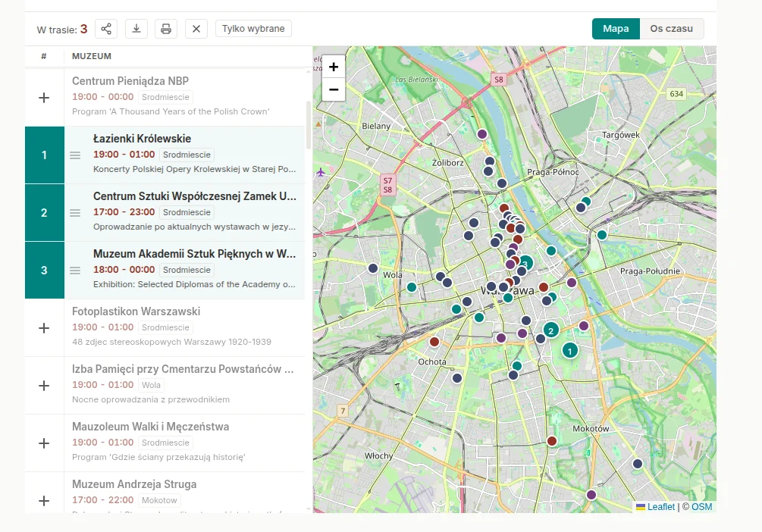This screenshot has height=532, width=762.
Task: Click drag handle of Łazienki Królewskie row
Action: click(x=75, y=155)
